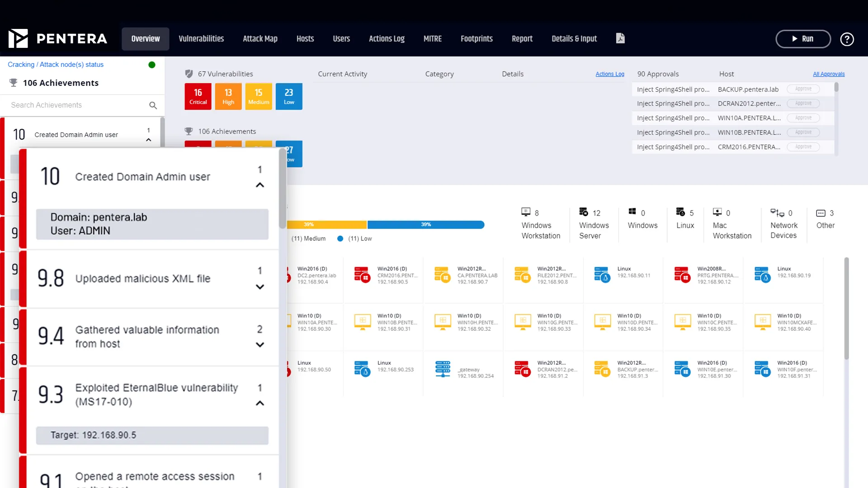
Task: Click the hosts grid vertical scrollbar
Action: coord(846,309)
